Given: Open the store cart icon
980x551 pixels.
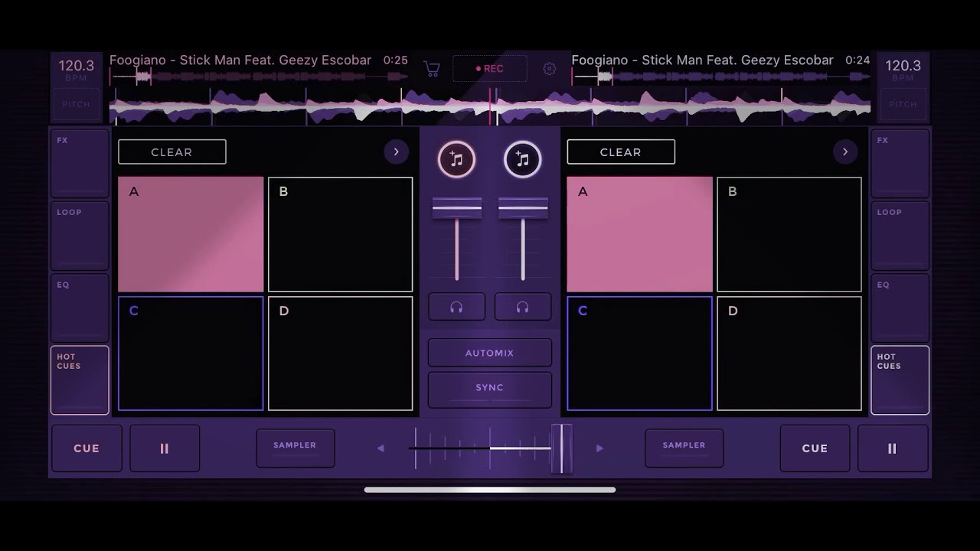Looking at the screenshot, I should [432, 69].
